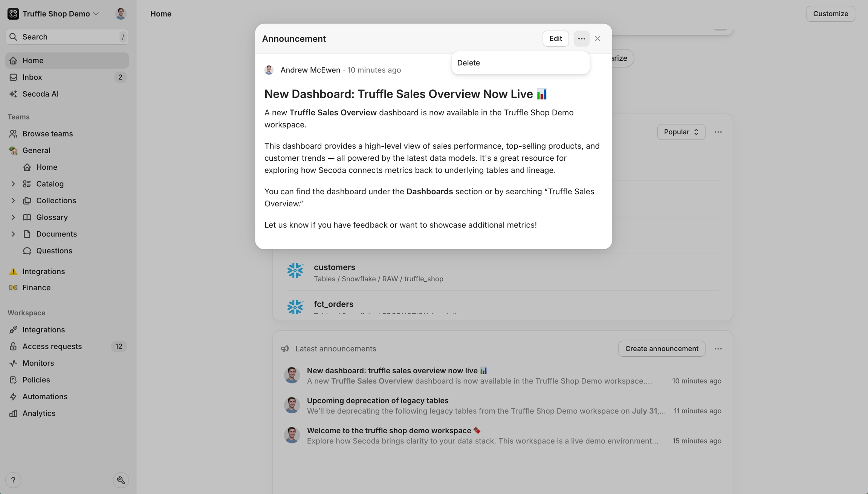Click the Secoda AI sparkle icon
Viewport: 868px width, 494px height.
point(13,94)
